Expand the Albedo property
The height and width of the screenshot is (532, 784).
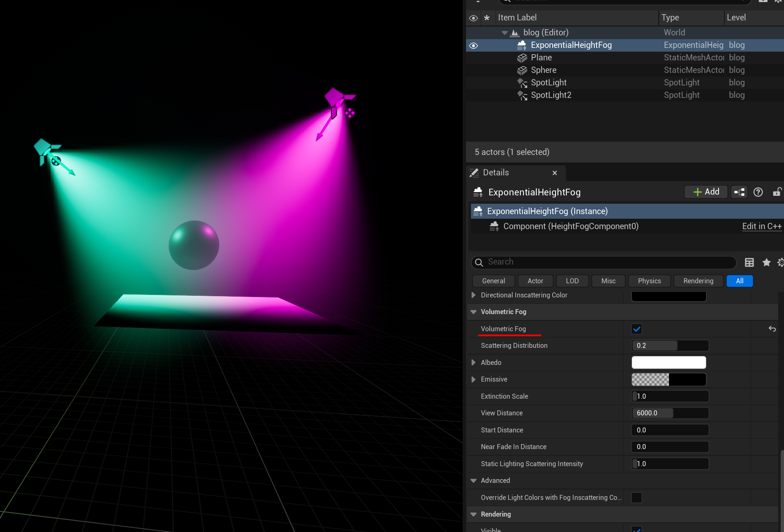[x=473, y=362]
